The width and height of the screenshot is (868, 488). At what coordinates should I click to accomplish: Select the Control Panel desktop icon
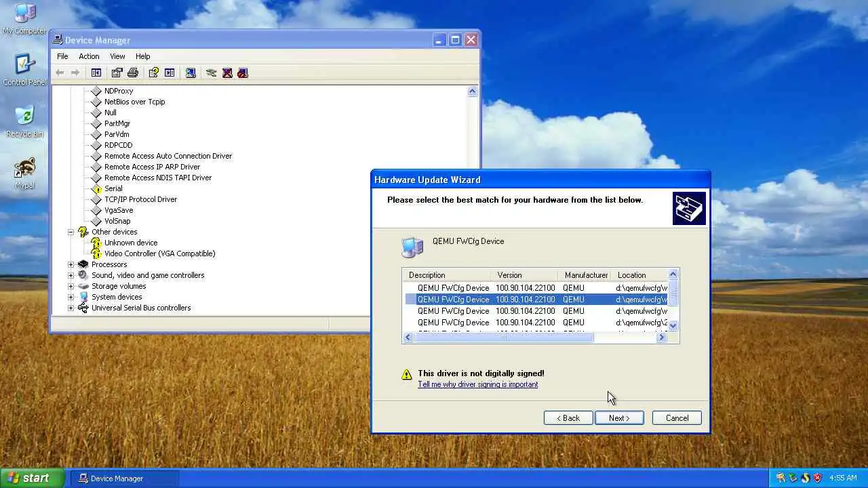coord(24,70)
